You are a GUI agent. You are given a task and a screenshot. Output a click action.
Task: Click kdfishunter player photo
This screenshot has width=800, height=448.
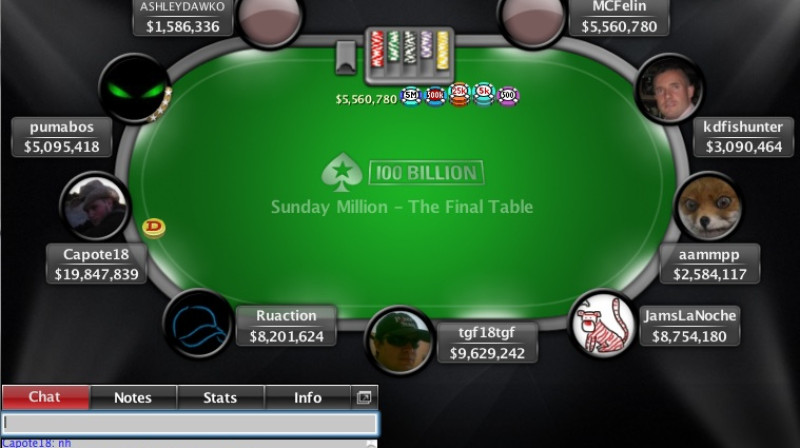670,89
